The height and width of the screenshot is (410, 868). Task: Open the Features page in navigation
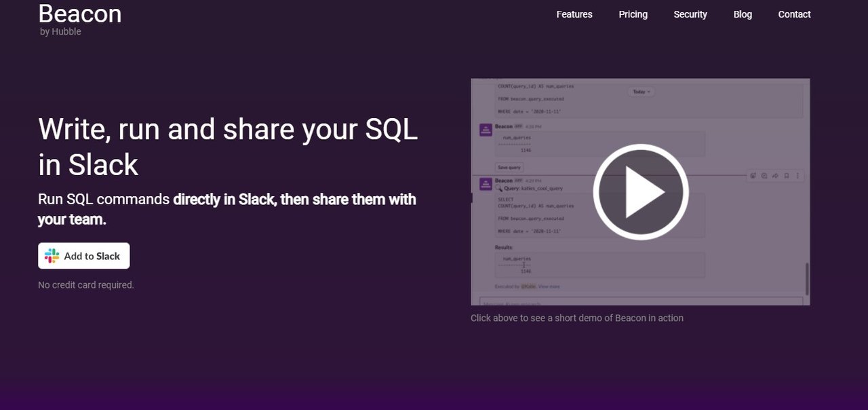(x=574, y=14)
